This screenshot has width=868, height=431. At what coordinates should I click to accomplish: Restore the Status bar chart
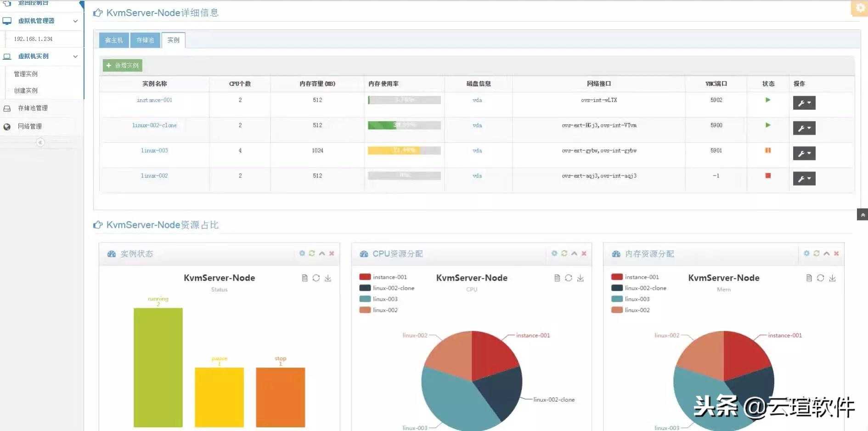tap(316, 278)
